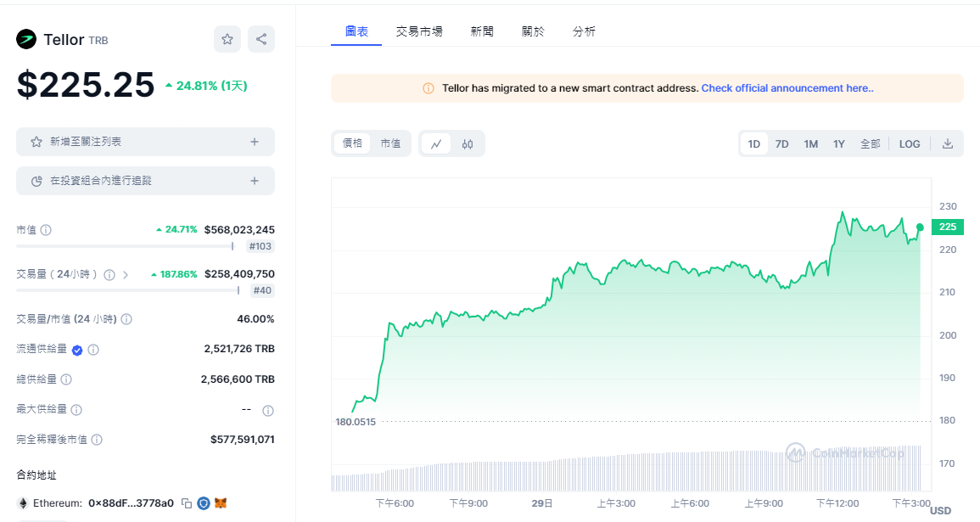Viewport: 980px width, 522px height.
Task: Click the plus icon on the portfolio row
Action: [x=255, y=181]
